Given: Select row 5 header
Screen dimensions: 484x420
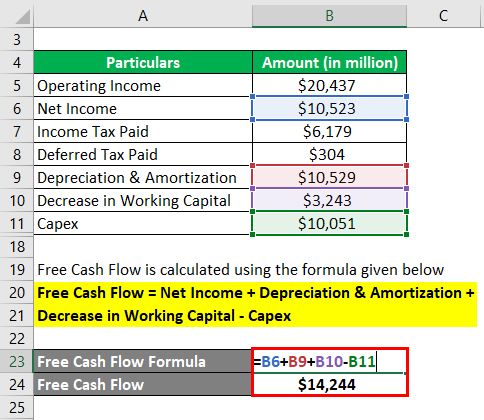Looking at the screenshot, I should tap(17, 85).
